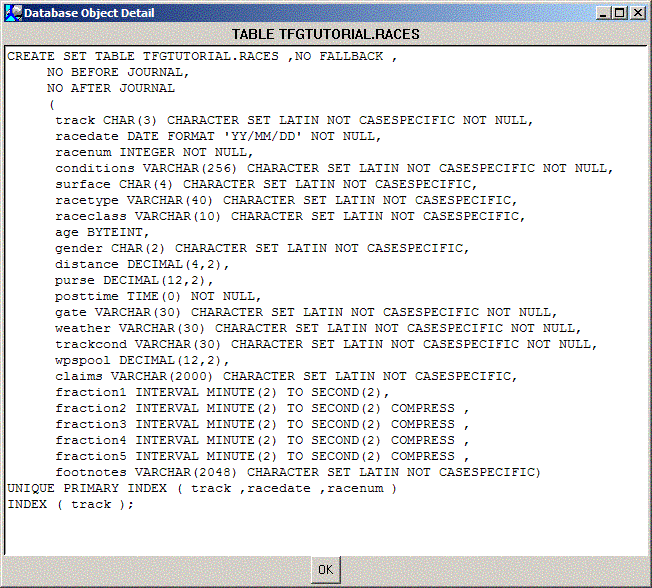Click the application icon in title bar
This screenshot has width=652, height=588.
(13, 12)
